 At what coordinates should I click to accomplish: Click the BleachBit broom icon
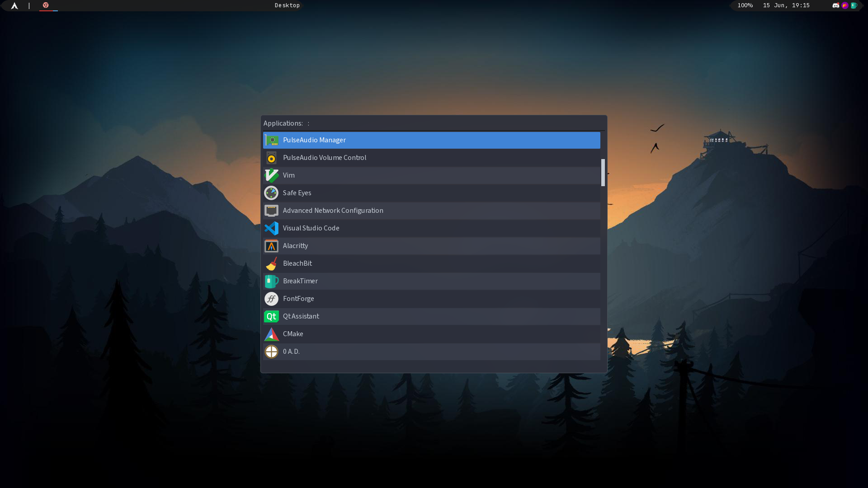[271, 263]
